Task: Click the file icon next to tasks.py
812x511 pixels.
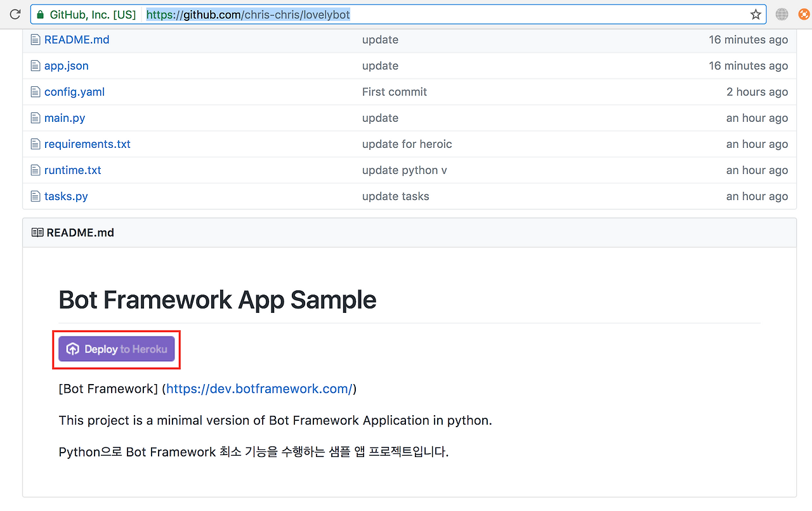Action: click(x=36, y=196)
